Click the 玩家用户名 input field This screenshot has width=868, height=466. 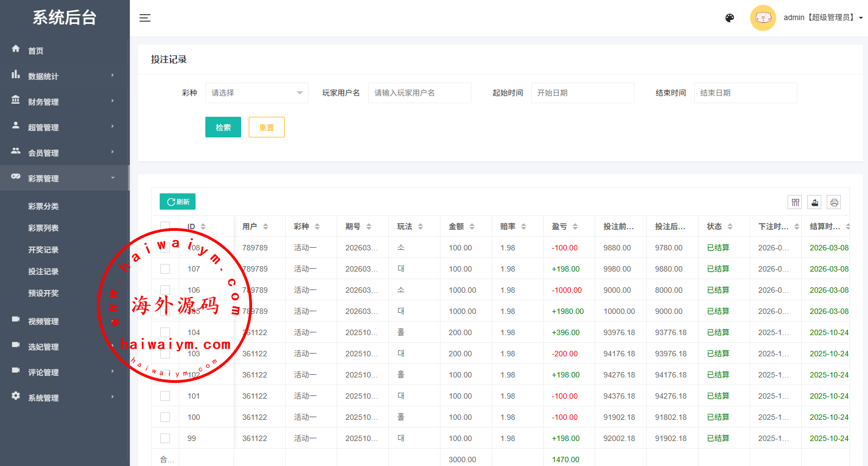tap(419, 93)
